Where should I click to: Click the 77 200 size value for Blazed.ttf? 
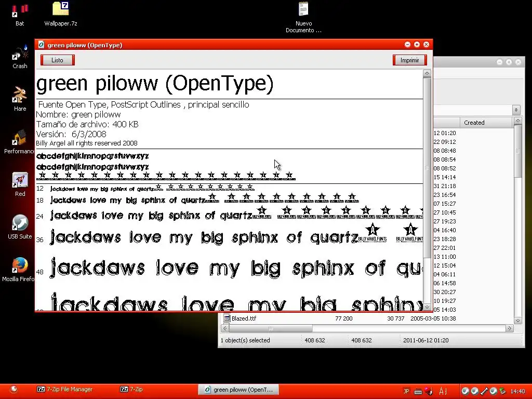point(344,318)
